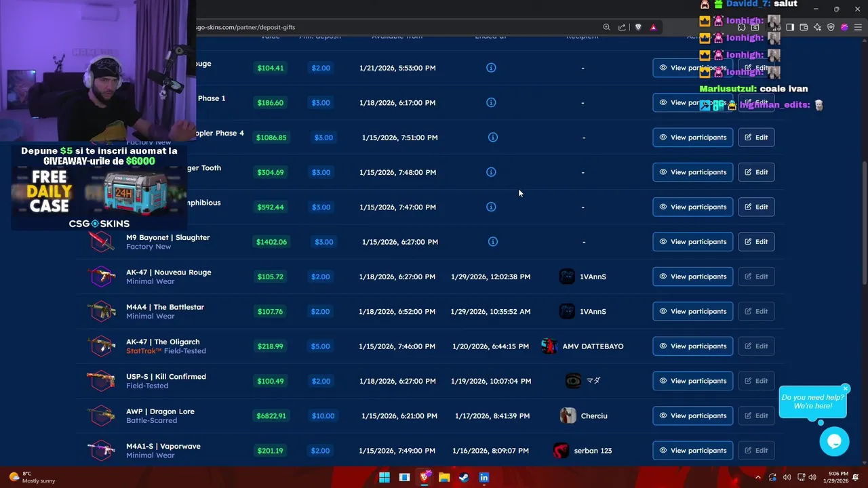The image size is (868, 488).
Task: Open Brave Rewards triangle icon
Action: [653, 27]
